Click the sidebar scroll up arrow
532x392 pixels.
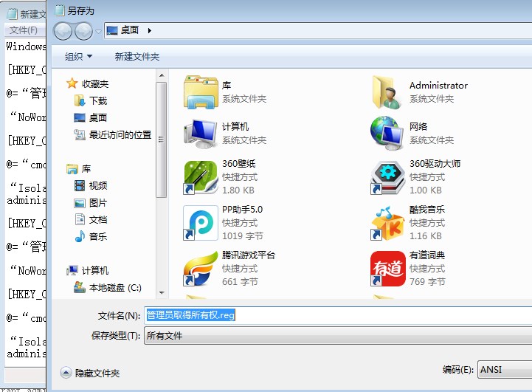[x=162, y=75]
